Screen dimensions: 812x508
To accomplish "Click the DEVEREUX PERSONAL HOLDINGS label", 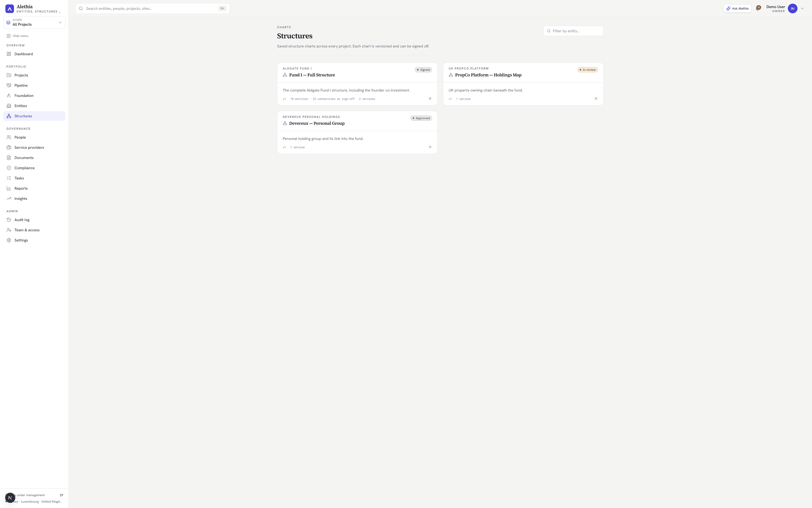I will click(x=311, y=117).
